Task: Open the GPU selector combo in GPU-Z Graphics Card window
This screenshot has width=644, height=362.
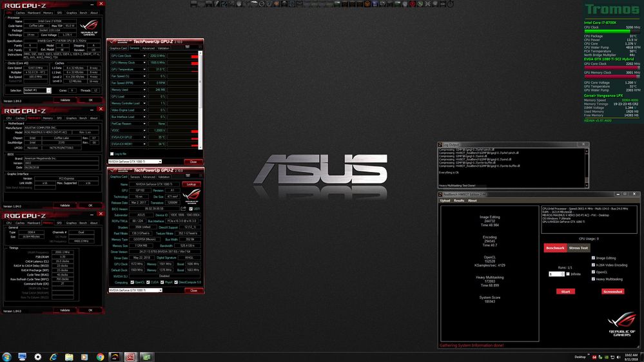Action: pos(135,290)
